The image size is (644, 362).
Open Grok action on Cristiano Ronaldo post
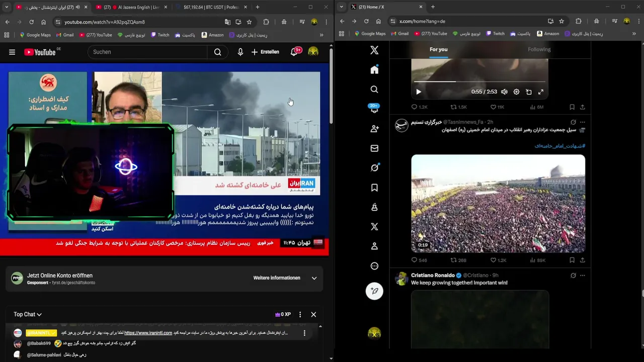[573, 276]
